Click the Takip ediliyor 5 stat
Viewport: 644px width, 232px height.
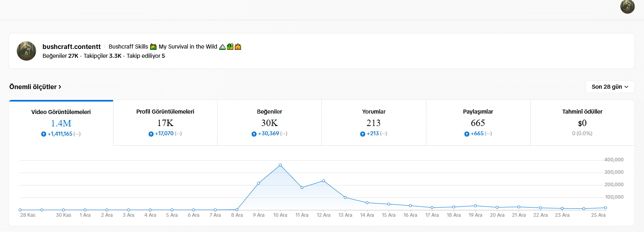pyautogui.click(x=146, y=56)
